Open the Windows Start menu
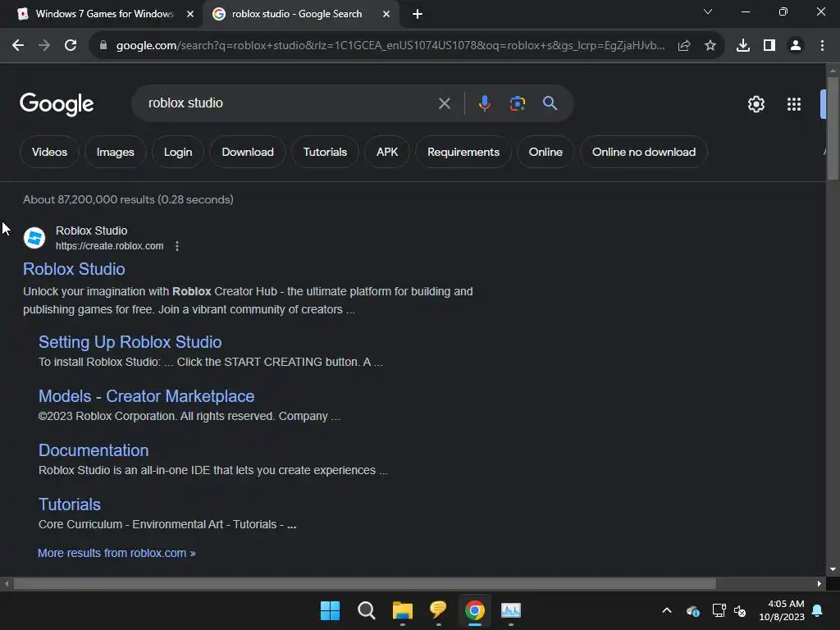Viewport: 840px width, 630px height. coord(330,610)
